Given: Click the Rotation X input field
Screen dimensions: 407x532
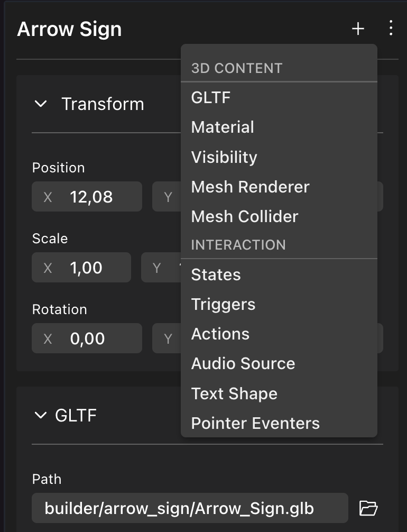Looking at the screenshot, I should (x=95, y=338).
